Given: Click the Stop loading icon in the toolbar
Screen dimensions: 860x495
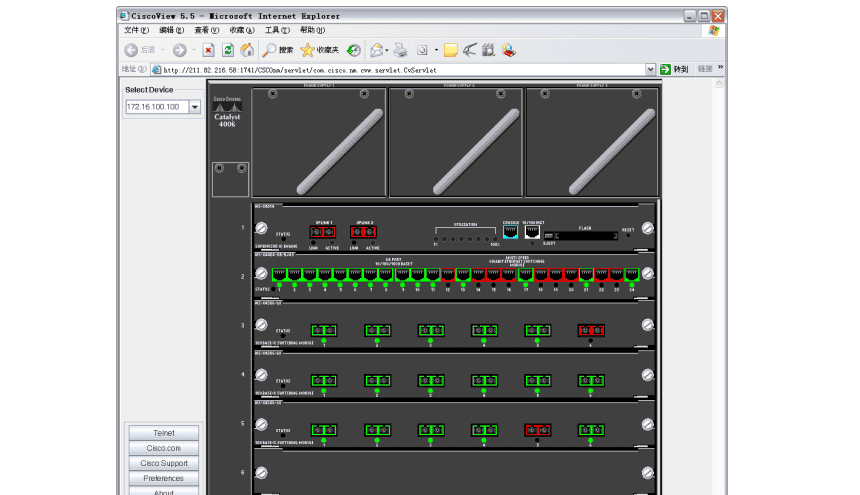Looking at the screenshot, I should pos(208,50).
